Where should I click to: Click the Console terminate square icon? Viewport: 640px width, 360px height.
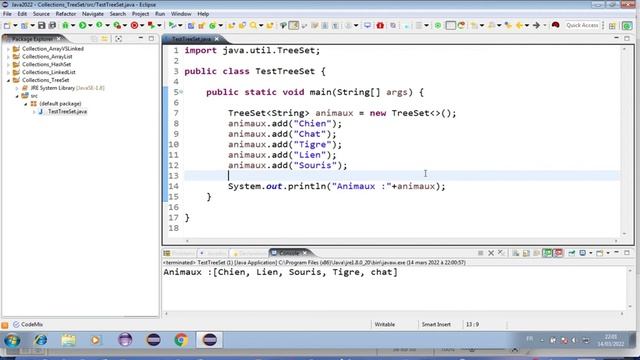480,253
